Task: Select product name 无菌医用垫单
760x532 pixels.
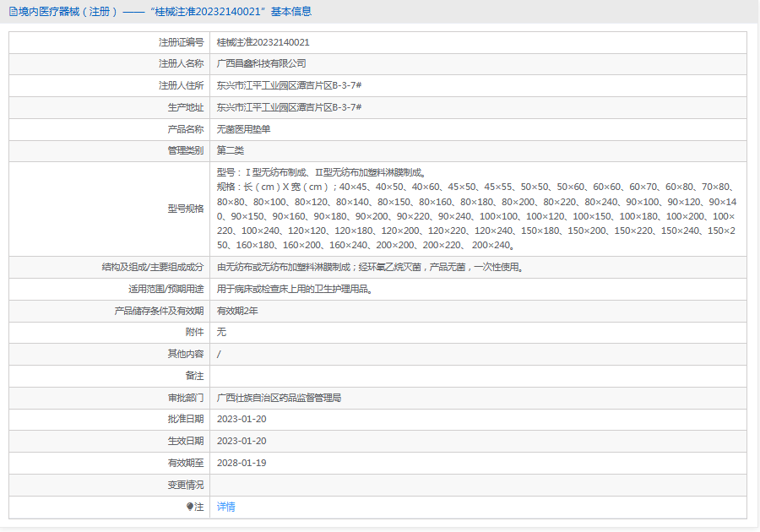Action: (243, 129)
